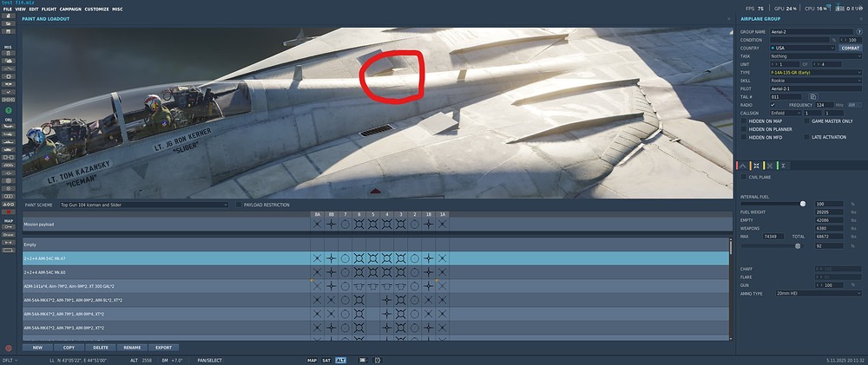Enable Game Master Only checkbox
Viewport: 868px width, 365px height.
coord(806,121)
